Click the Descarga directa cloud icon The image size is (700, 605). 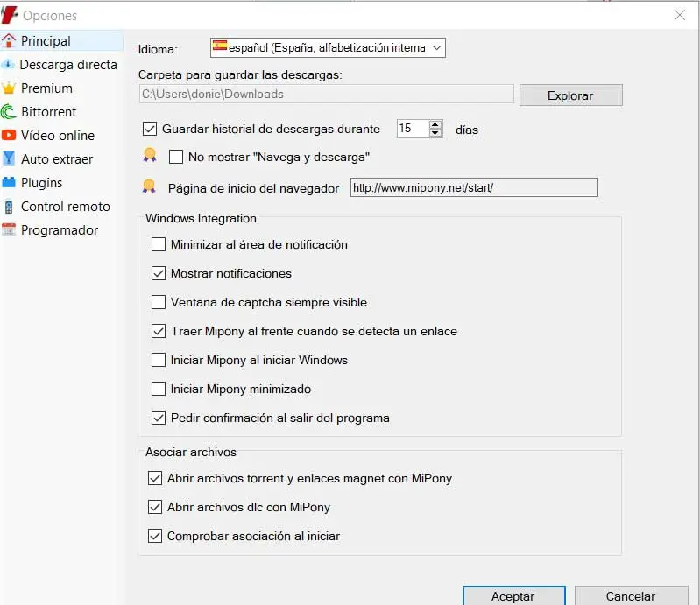(x=8, y=64)
